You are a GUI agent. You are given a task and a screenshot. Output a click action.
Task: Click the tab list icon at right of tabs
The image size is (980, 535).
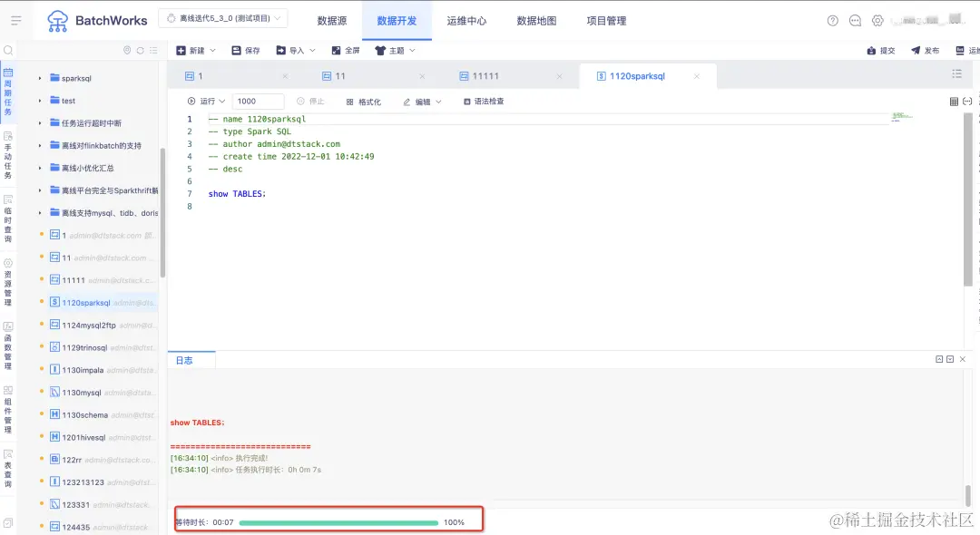pos(957,74)
